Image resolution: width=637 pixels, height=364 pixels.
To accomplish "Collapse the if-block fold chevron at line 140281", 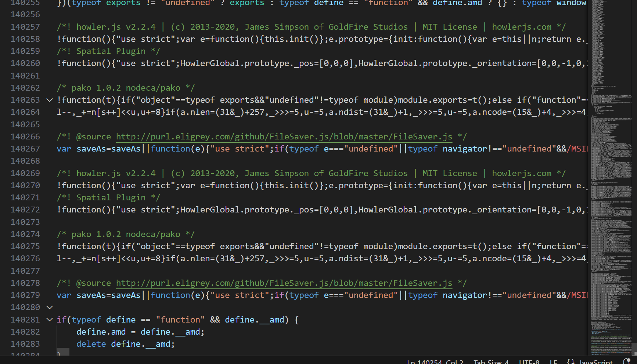I will click(50, 320).
